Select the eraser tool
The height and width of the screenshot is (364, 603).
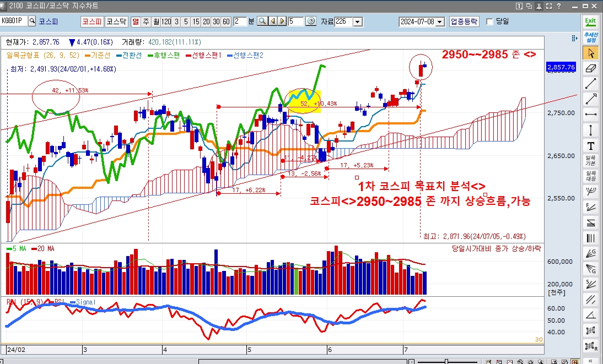[x=591, y=68]
